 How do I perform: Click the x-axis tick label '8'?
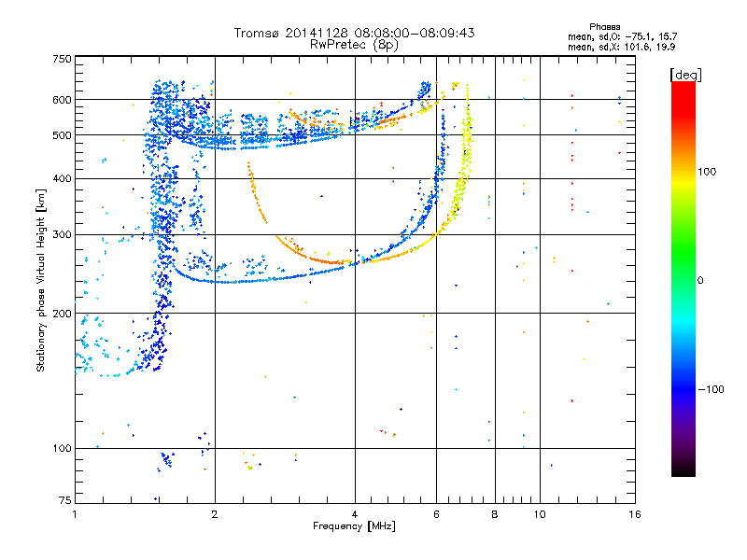click(x=495, y=514)
